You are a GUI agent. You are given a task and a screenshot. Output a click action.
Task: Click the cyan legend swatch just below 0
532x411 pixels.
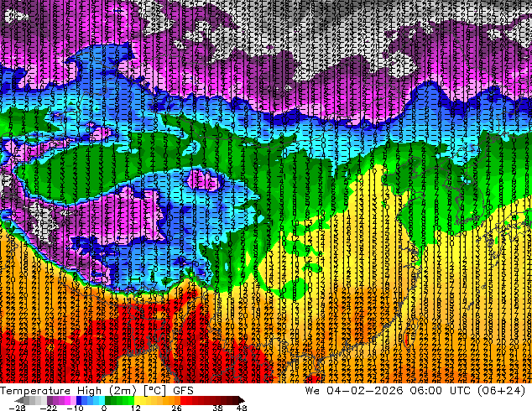102,400
